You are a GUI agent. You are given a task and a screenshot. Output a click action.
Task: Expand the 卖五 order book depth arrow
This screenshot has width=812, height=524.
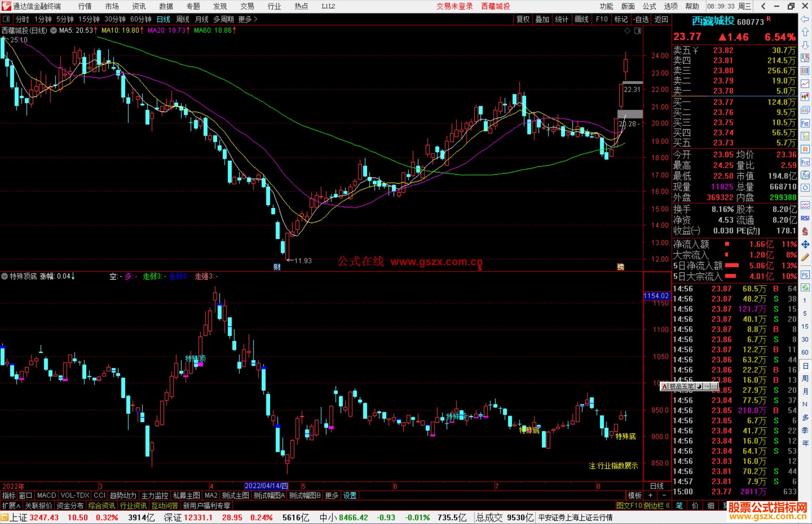695,50
